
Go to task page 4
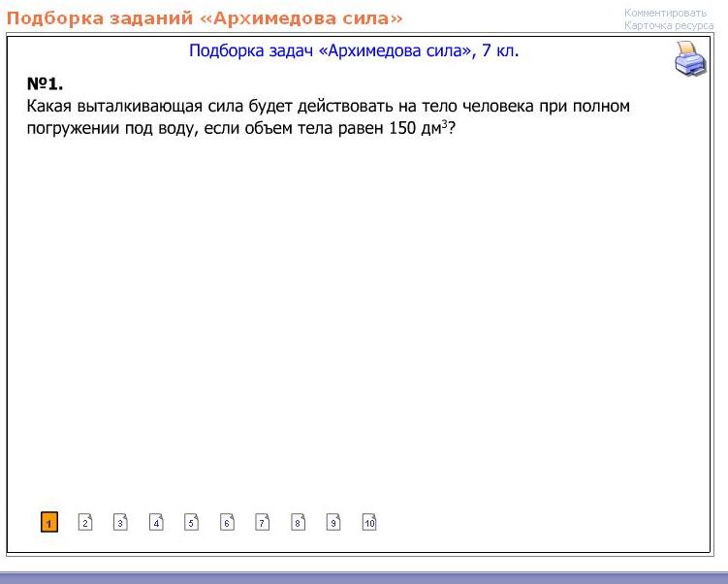point(156,522)
